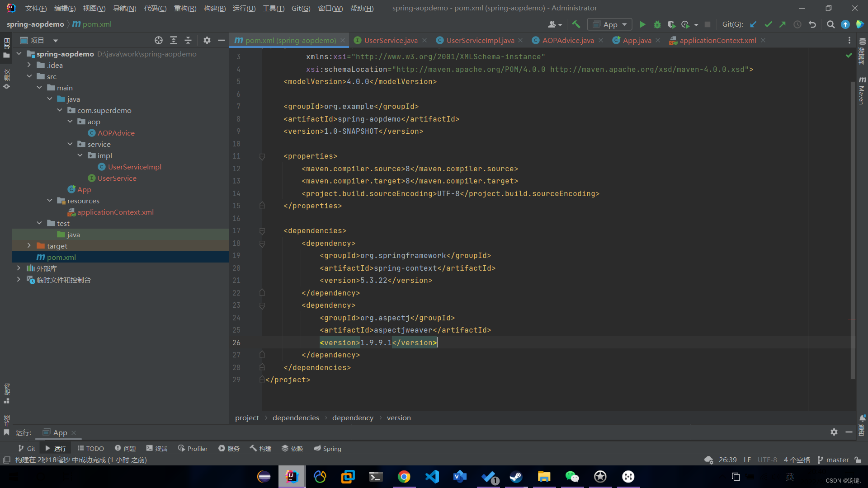Screen dimensions: 868x488
Task: Open the 文件(F) menu
Action: [x=36, y=8]
